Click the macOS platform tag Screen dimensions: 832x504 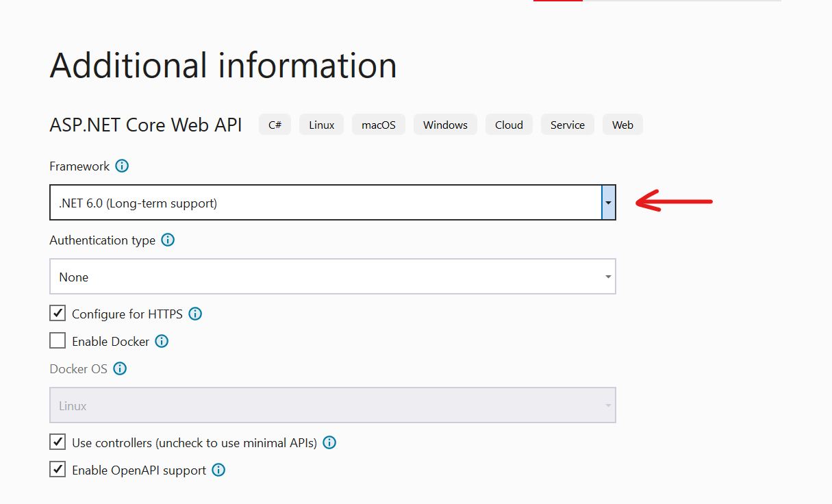[378, 124]
